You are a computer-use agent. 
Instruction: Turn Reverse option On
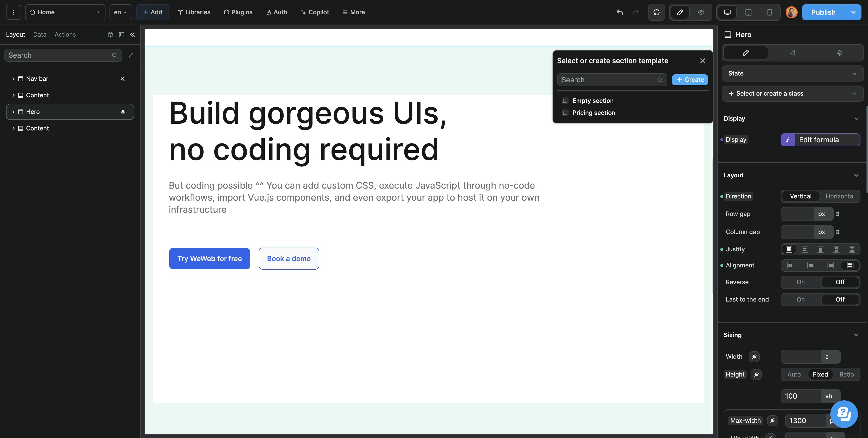coord(800,282)
